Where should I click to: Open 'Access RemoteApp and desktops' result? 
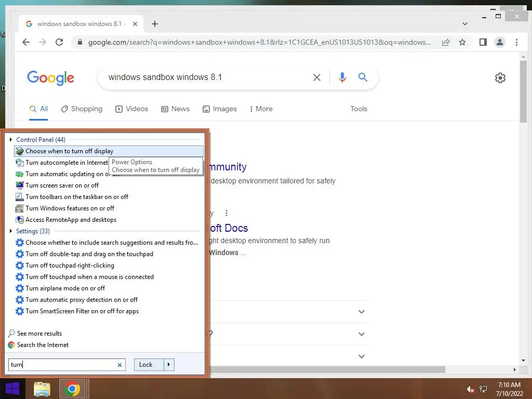pyautogui.click(x=66, y=220)
